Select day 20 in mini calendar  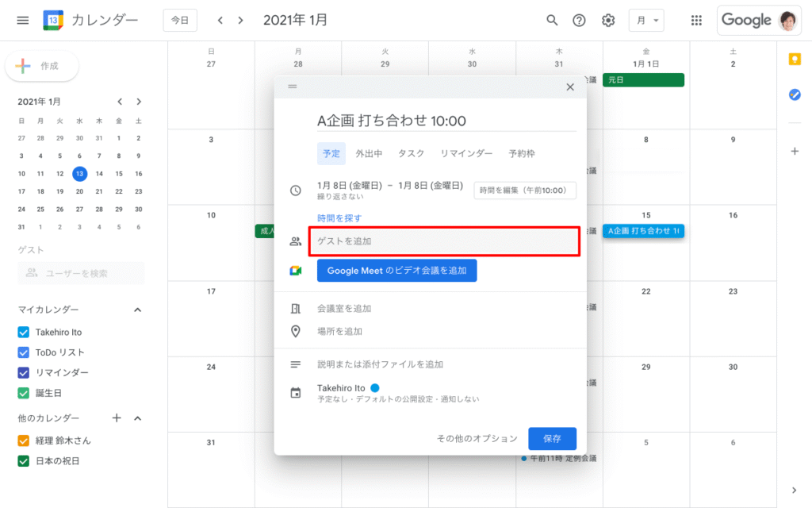pyautogui.click(x=79, y=191)
